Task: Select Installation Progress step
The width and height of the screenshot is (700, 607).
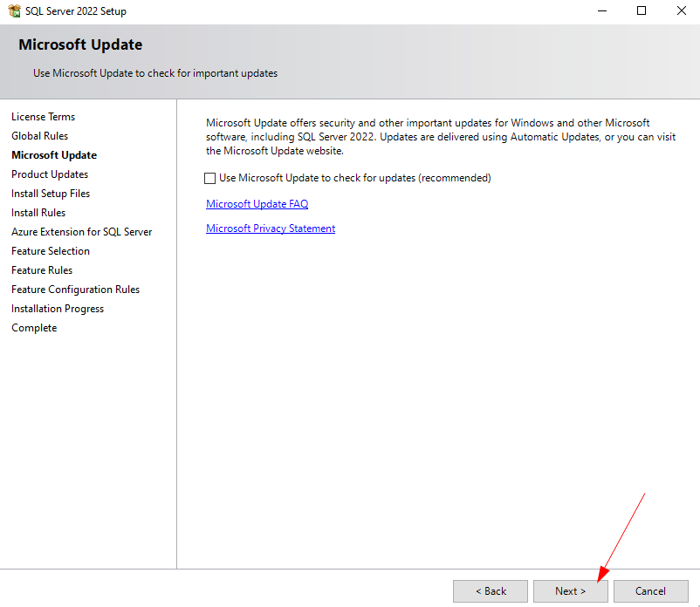Action: tap(58, 309)
